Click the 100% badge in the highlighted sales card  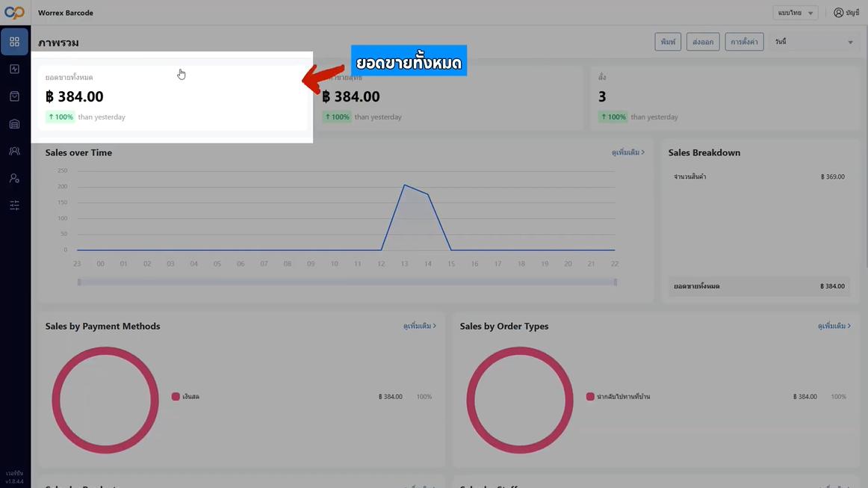pos(61,117)
